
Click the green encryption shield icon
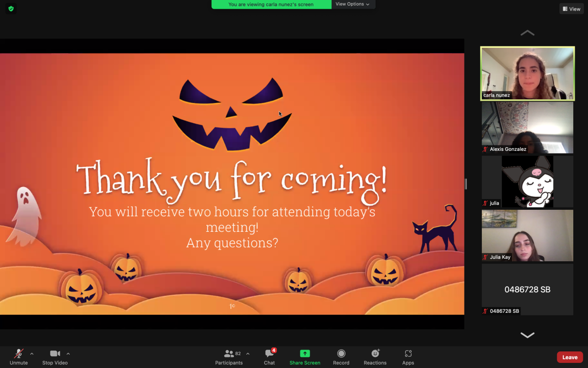pos(11,9)
